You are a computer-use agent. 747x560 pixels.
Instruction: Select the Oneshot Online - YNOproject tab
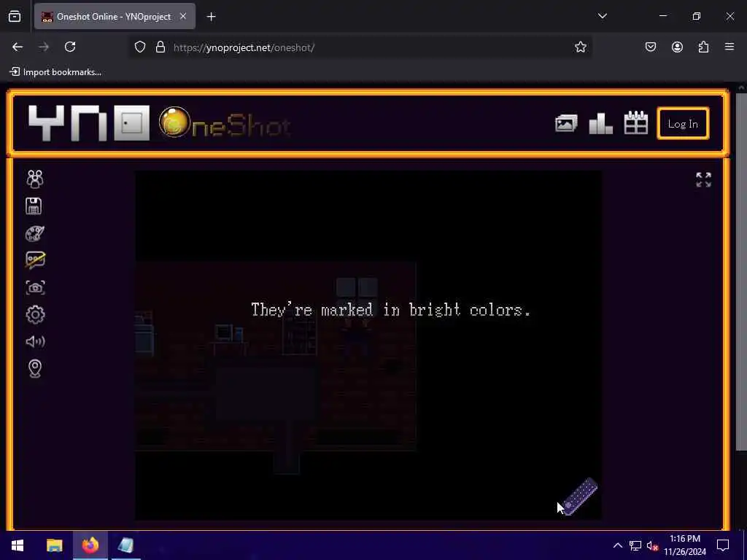pos(115,17)
